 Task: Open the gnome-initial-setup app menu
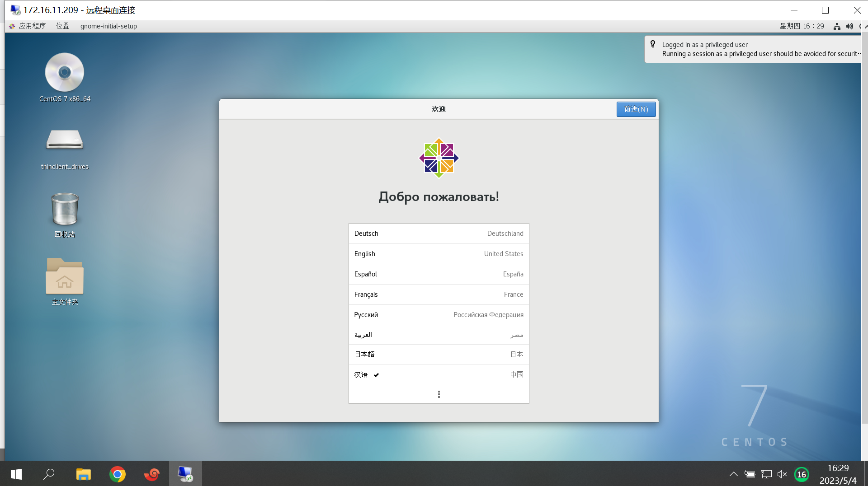pyautogui.click(x=108, y=26)
